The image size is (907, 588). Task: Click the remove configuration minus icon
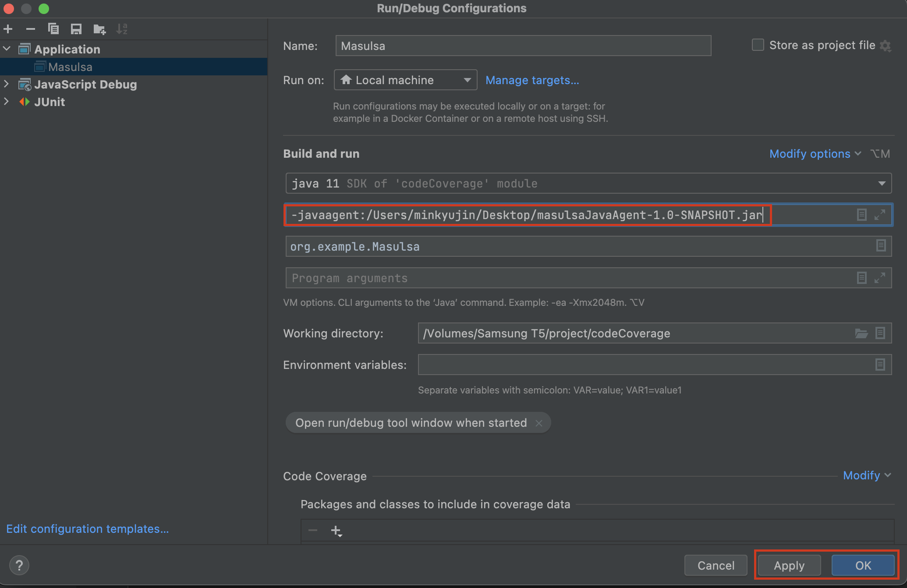click(30, 29)
